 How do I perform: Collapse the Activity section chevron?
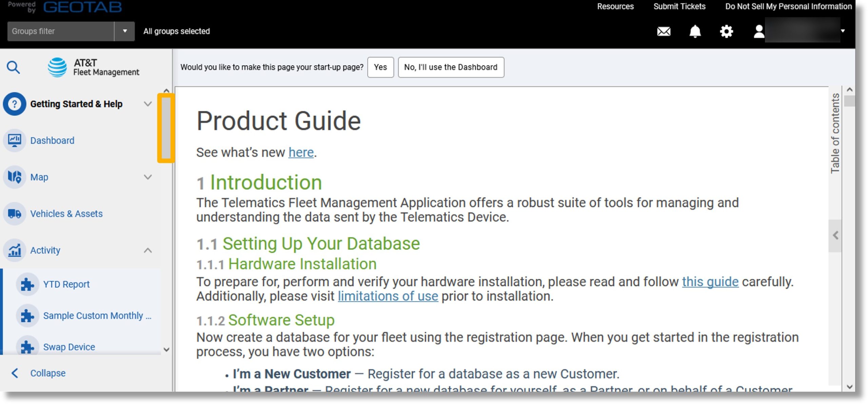tap(148, 250)
